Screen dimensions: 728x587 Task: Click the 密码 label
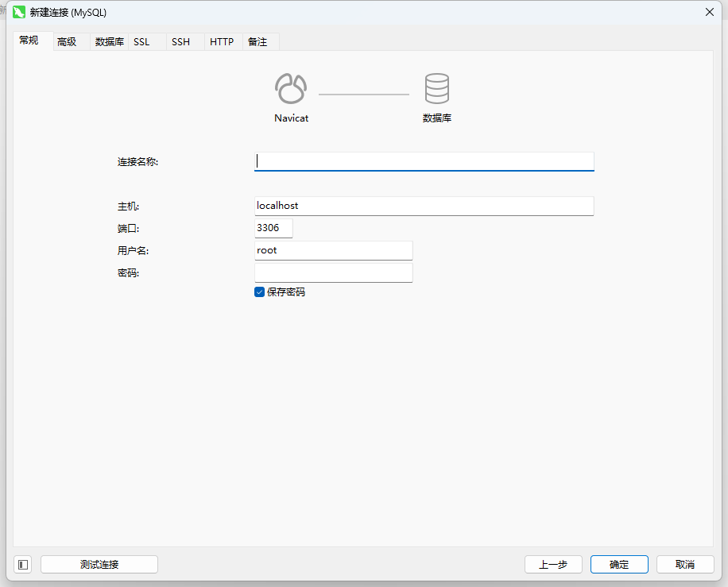pos(128,273)
